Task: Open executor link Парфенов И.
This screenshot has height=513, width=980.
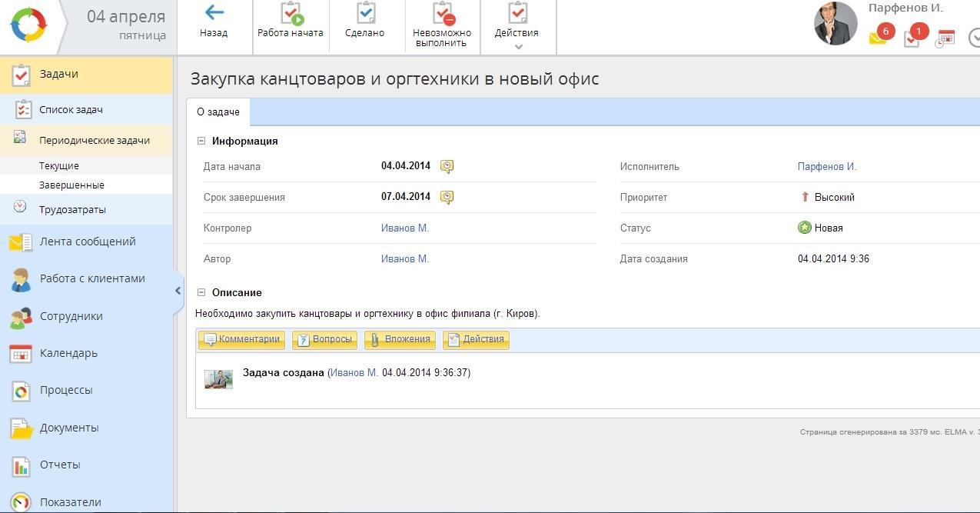Action: click(x=826, y=166)
